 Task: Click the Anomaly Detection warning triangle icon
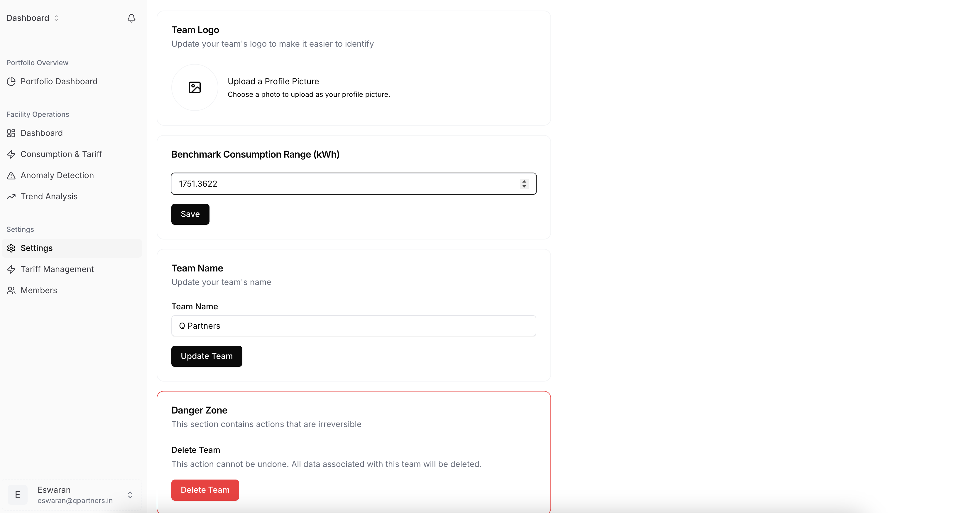coord(11,176)
